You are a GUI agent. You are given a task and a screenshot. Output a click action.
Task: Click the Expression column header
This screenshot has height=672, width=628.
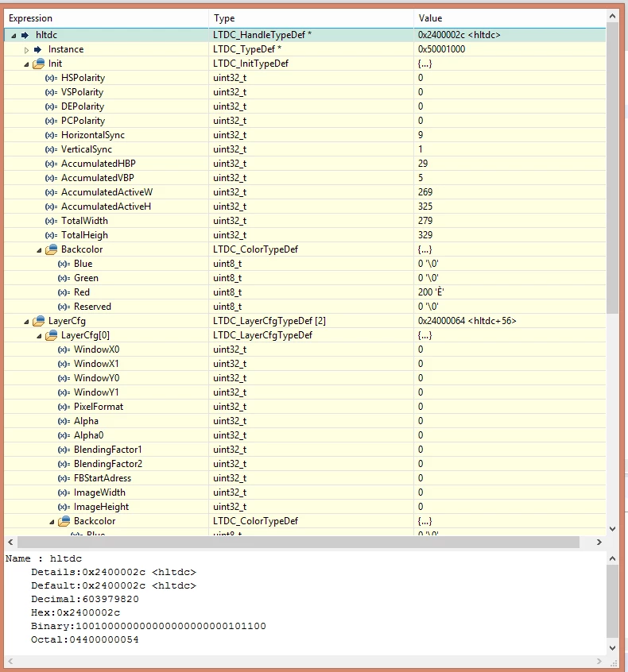pos(107,18)
